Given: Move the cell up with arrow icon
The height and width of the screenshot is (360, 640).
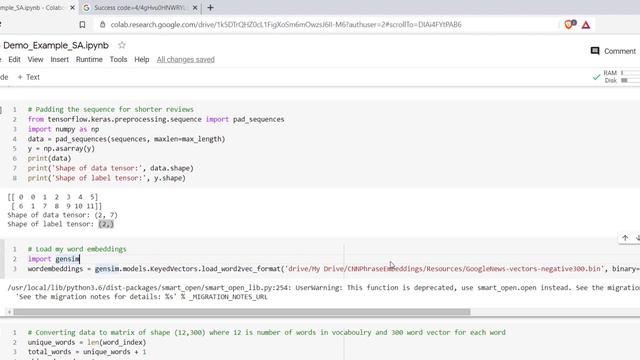Looking at the screenshot, I should click(x=625, y=238).
